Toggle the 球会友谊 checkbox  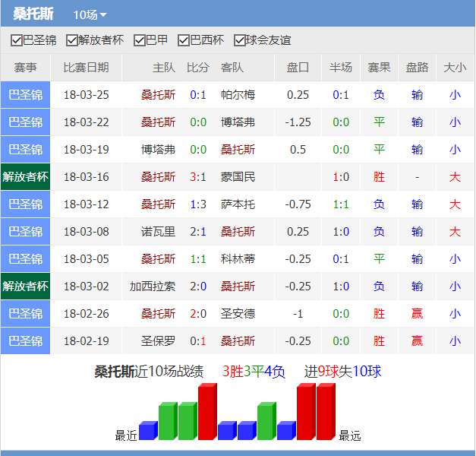[240, 40]
